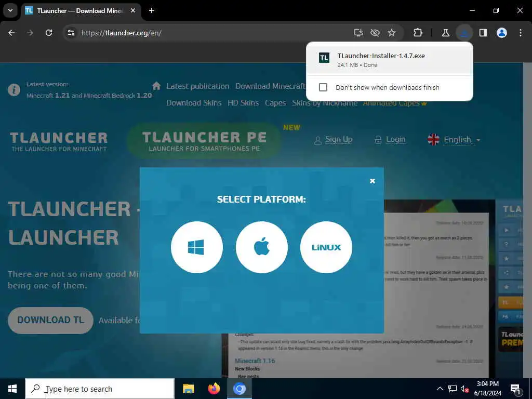This screenshot has width=532, height=399.
Task: Open the notification center icon
Action: (x=516, y=390)
